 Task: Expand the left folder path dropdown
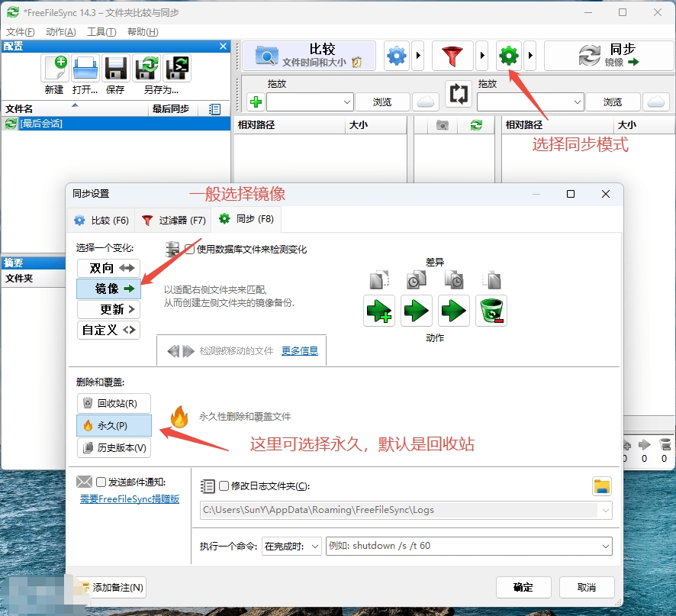pos(345,102)
